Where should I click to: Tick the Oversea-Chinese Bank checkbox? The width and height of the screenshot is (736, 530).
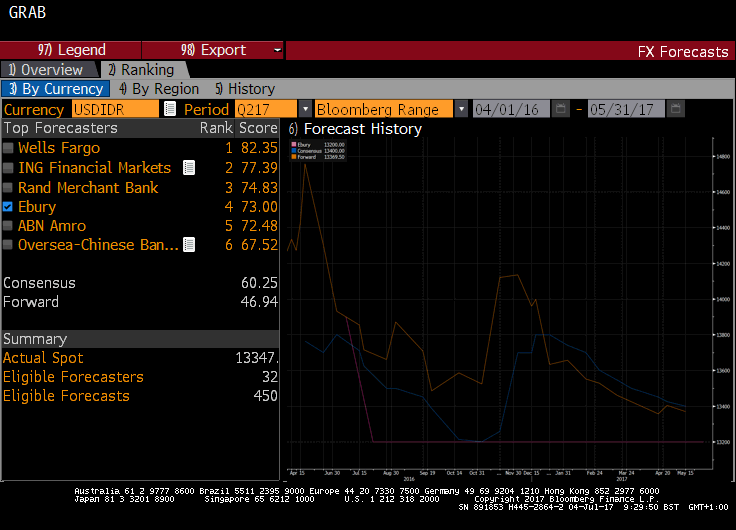(x=8, y=245)
